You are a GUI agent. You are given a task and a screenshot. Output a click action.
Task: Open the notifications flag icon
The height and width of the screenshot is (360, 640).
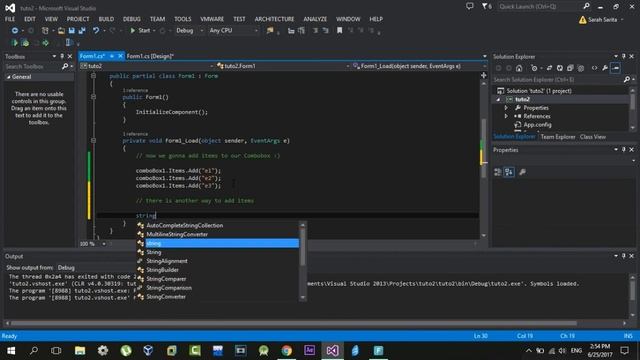pos(486,6)
